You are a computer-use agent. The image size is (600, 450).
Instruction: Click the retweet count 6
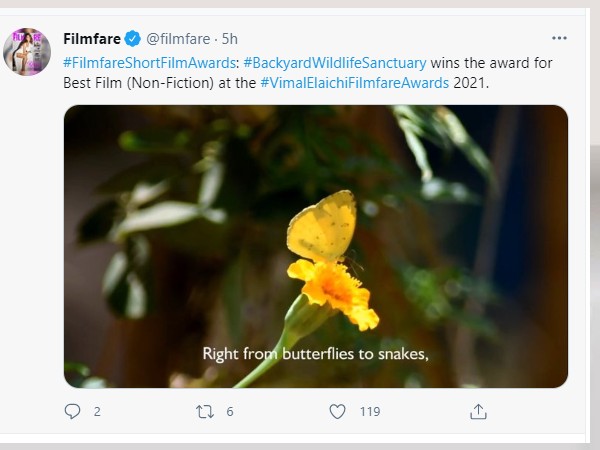230,411
